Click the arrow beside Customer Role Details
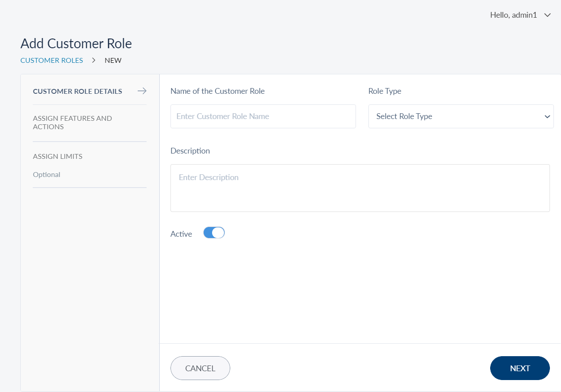Screen dimensions: 561x392 pos(142,91)
